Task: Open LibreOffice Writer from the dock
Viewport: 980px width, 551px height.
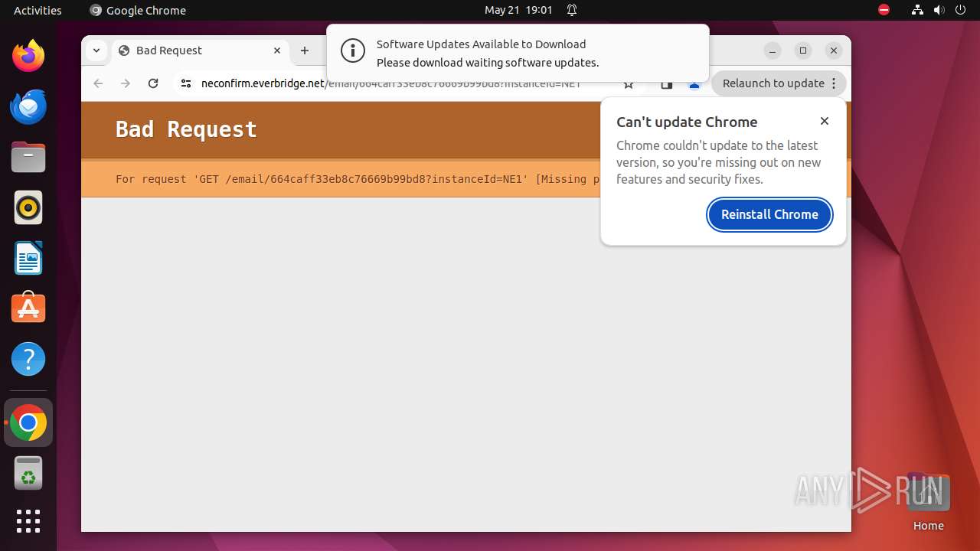Action: [28, 258]
